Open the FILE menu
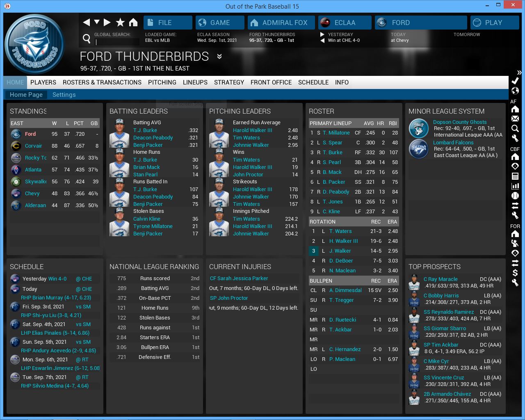525x420 pixels. 168,23
